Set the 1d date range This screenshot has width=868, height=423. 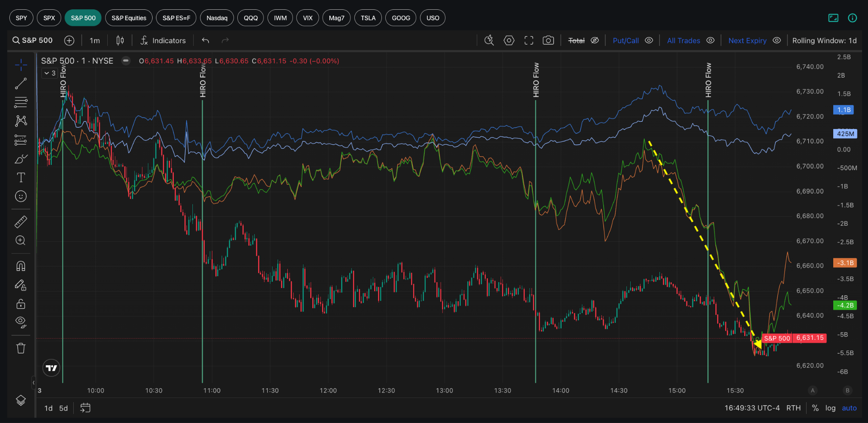pyautogui.click(x=48, y=408)
